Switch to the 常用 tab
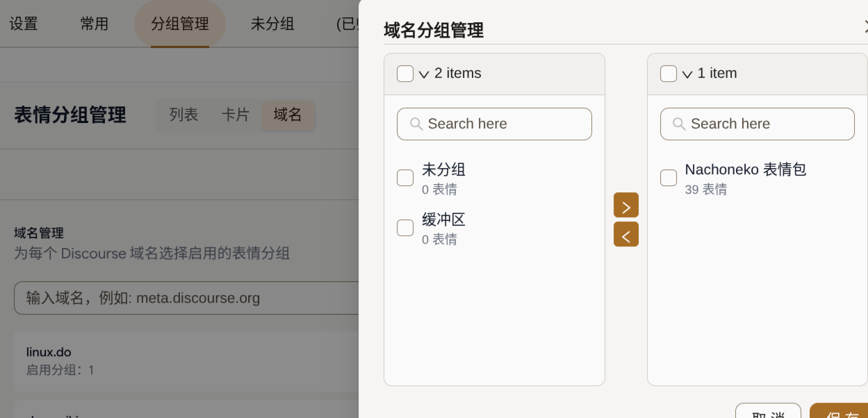Image resolution: width=868 pixels, height=418 pixels. 95,24
